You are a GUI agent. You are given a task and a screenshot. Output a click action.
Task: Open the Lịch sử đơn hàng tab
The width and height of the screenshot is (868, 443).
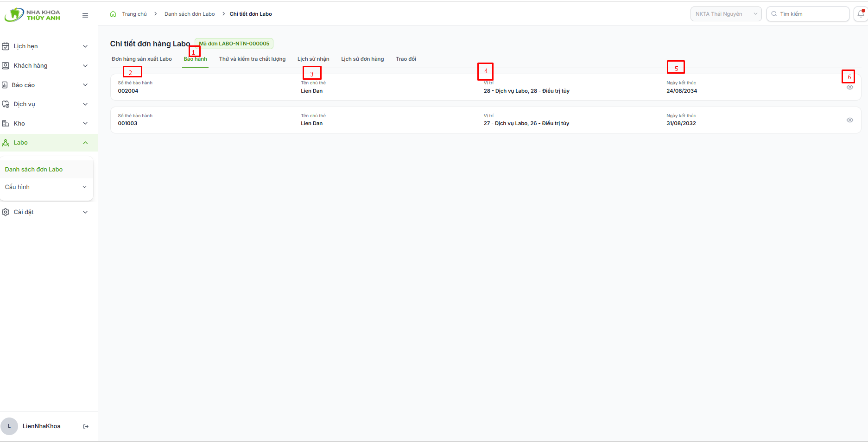coord(362,59)
